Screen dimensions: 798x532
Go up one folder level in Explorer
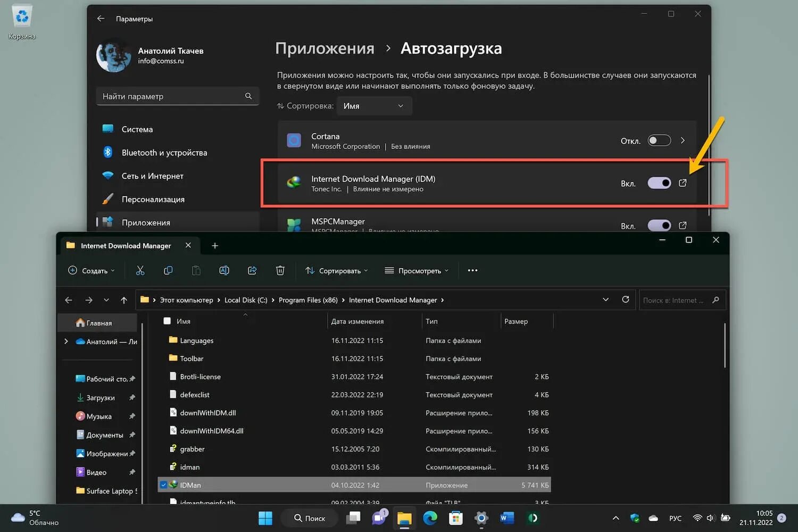[x=124, y=300]
